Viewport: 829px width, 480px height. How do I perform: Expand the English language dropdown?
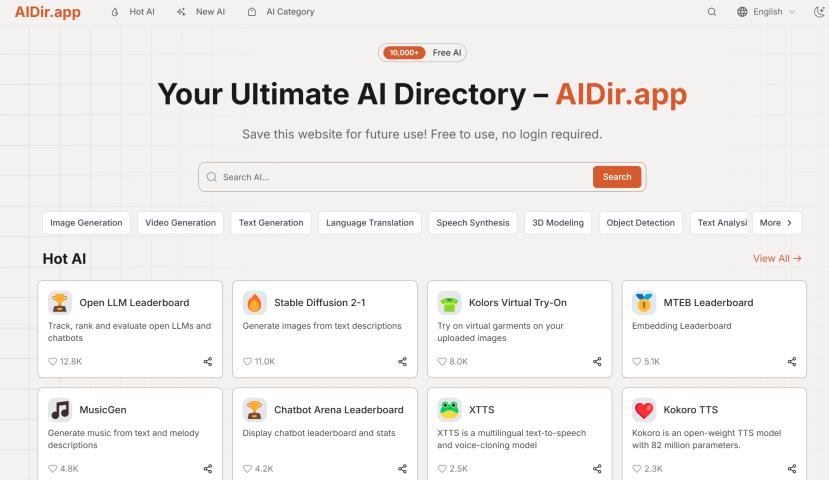pos(766,12)
